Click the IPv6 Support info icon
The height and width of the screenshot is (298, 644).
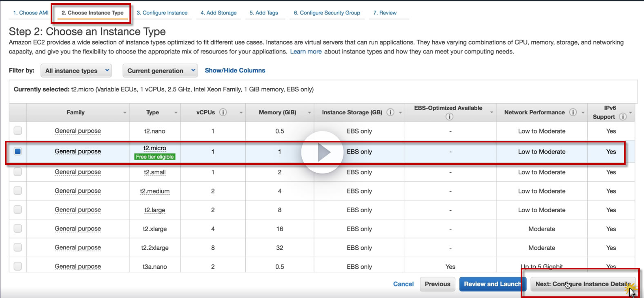(623, 117)
